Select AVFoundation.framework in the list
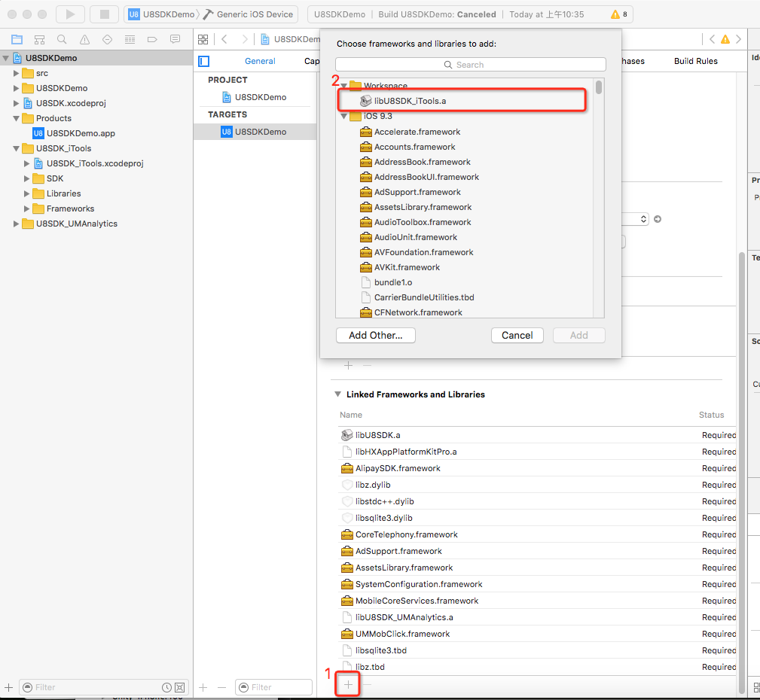Viewport: 760px width, 700px height. click(464, 252)
